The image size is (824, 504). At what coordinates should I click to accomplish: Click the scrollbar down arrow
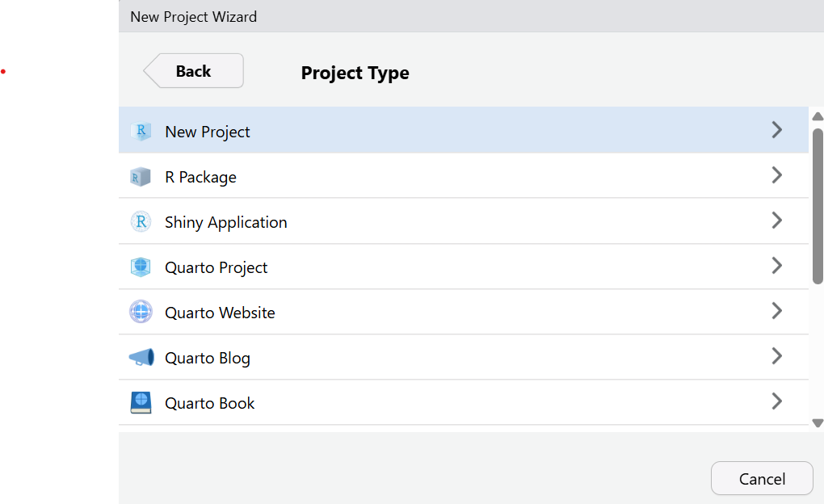pos(817,422)
